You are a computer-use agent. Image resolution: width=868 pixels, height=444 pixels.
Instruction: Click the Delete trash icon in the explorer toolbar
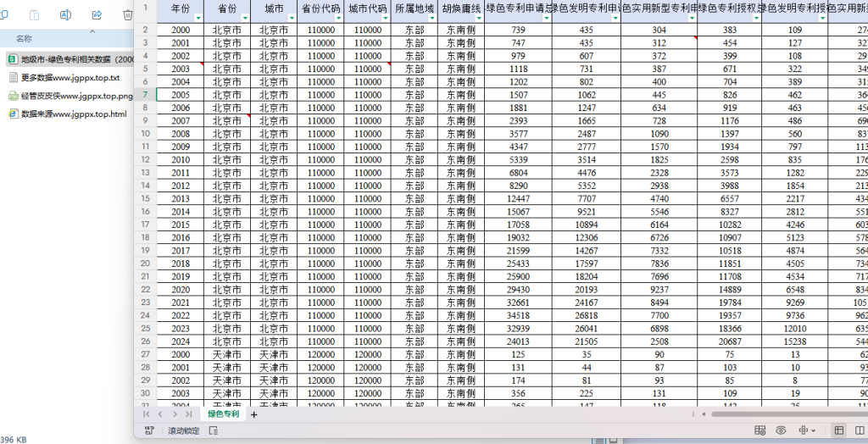click(x=128, y=15)
